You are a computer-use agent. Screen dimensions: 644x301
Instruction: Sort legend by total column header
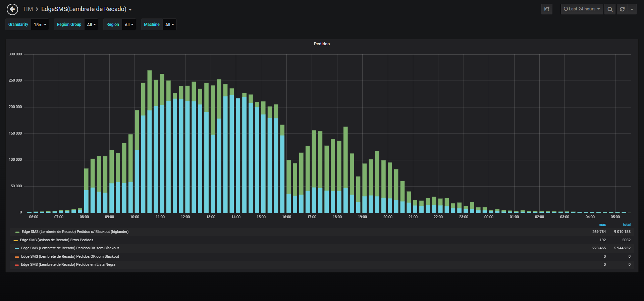coord(627,225)
